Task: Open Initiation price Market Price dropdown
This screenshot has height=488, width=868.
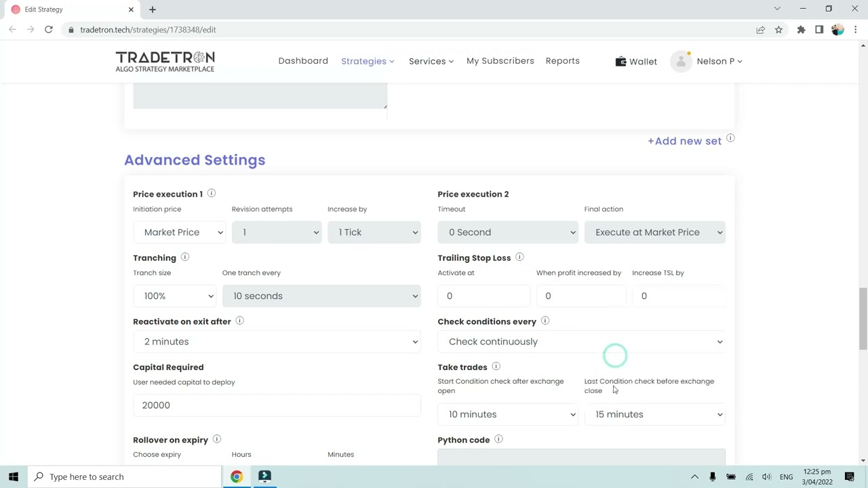Action: [180, 232]
